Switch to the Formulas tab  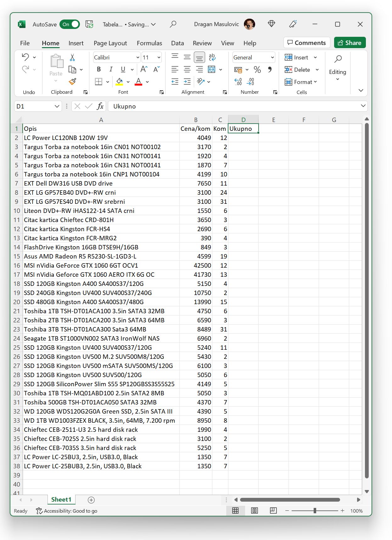coord(149,43)
